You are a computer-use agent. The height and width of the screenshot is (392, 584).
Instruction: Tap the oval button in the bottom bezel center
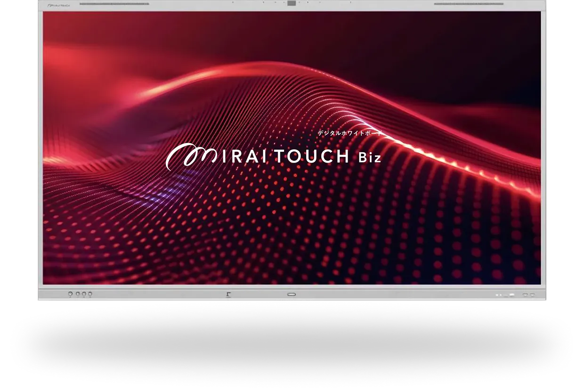point(292,294)
